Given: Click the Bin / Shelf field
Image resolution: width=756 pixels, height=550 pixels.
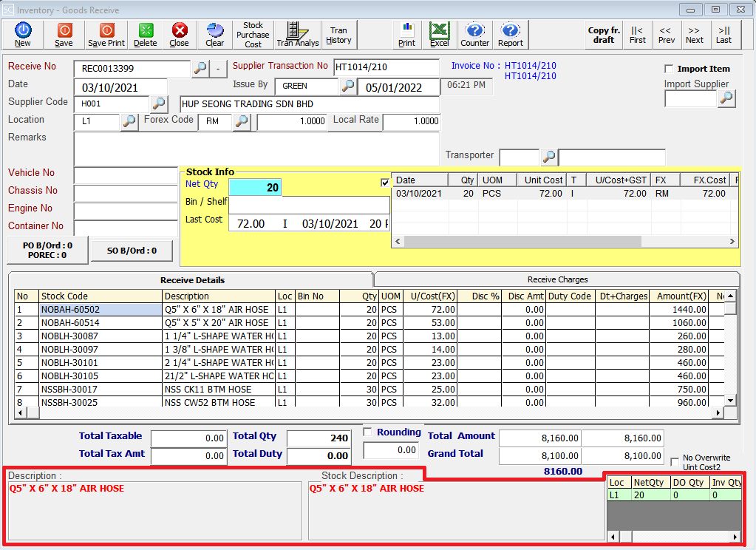Looking at the screenshot, I should point(309,205).
